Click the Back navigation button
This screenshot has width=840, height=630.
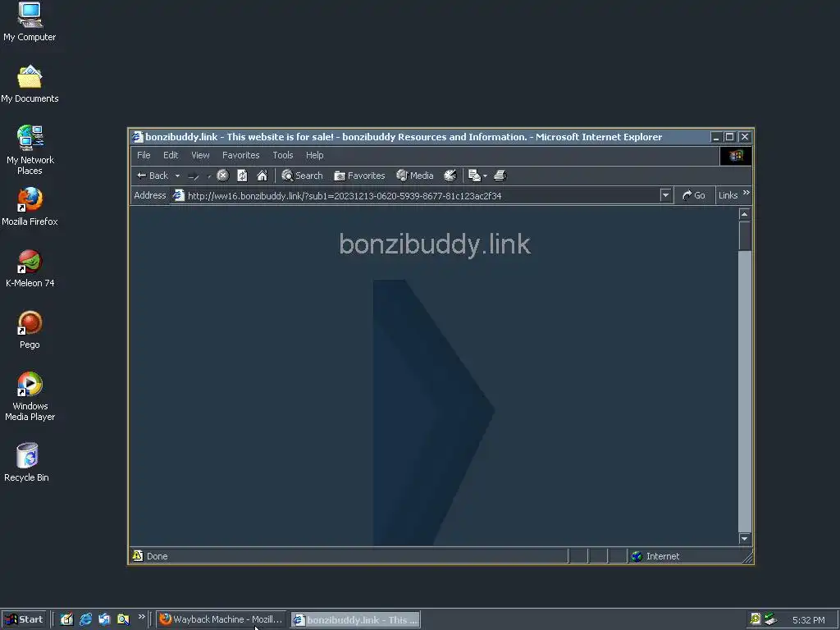tap(153, 176)
